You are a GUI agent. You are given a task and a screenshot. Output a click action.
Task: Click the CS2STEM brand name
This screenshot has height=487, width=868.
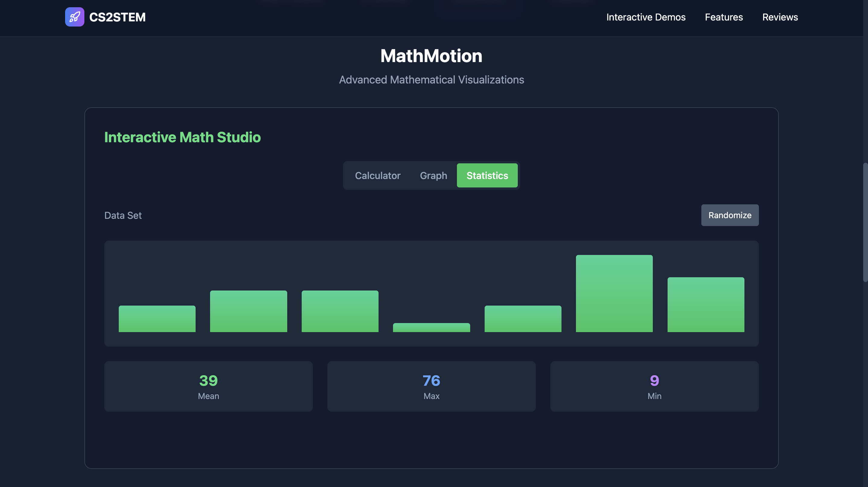[117, 17]
